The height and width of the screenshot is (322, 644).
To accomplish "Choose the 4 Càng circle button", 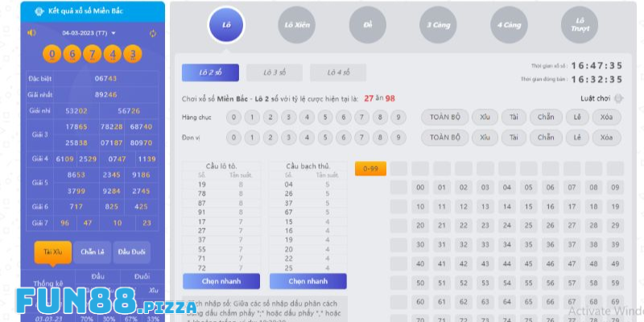I will (x=509, y=25).
